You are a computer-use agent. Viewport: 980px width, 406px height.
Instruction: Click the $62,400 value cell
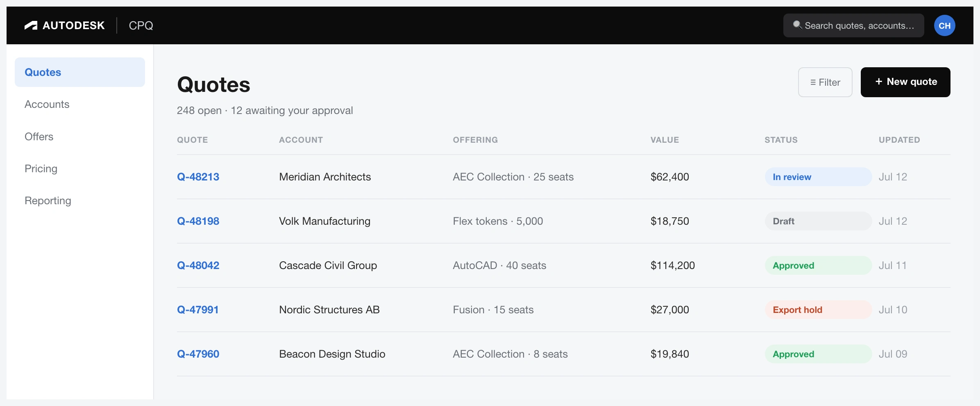[670, 177]
